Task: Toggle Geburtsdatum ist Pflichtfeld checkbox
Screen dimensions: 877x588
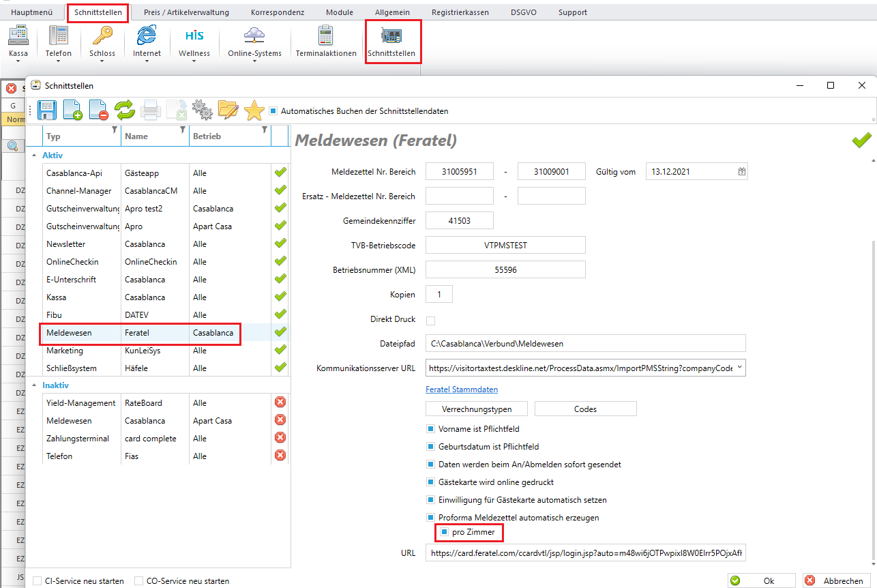Action: point(430,447)
